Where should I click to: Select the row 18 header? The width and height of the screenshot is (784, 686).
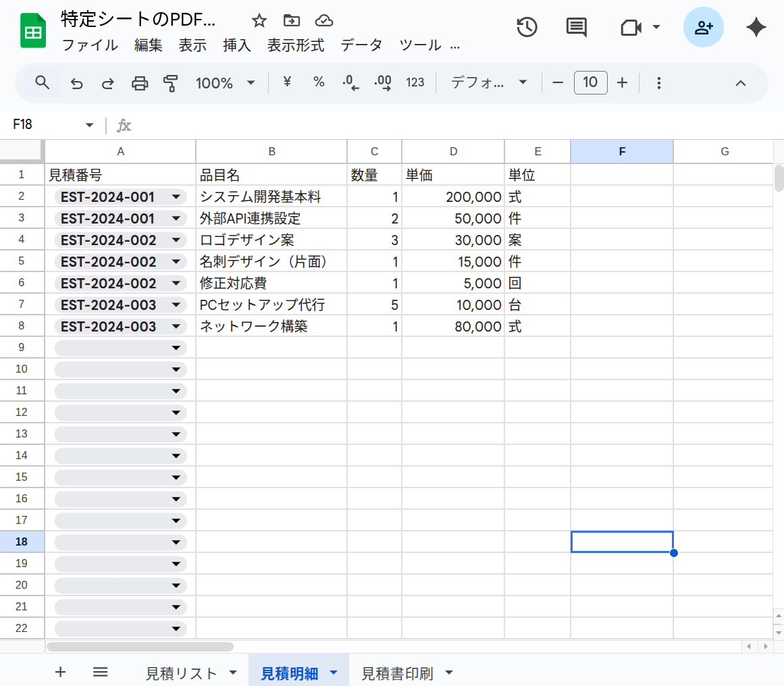22,542
